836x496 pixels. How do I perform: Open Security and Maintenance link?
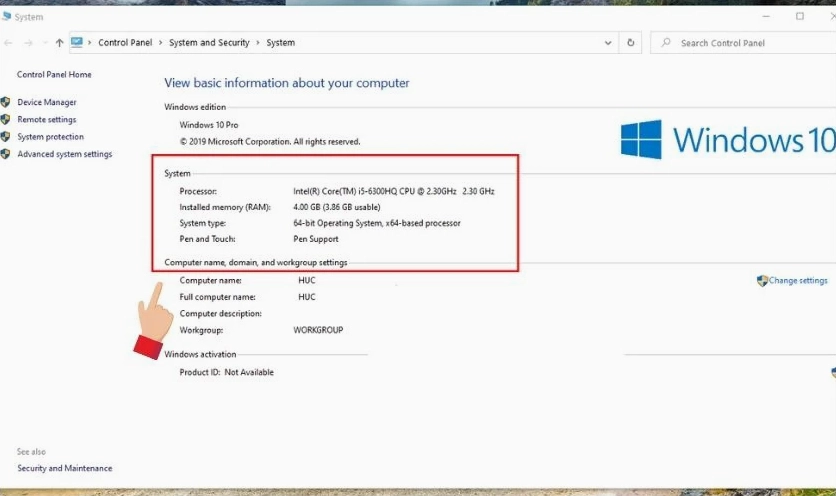coord(65,468)
